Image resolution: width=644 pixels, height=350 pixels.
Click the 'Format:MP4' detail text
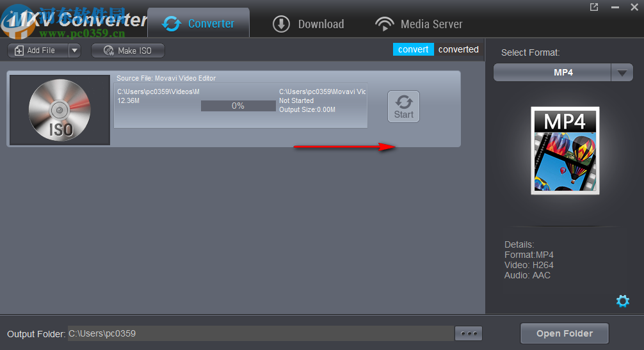(x=529, y=255)
